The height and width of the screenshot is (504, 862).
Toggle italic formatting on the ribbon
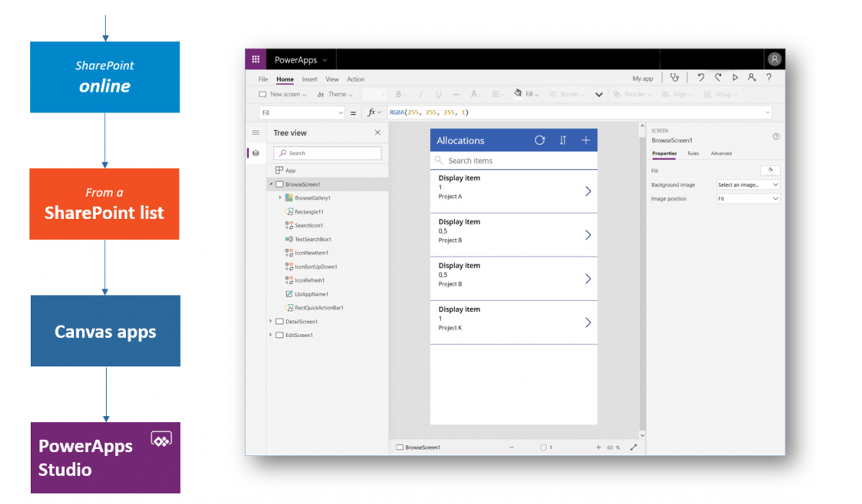pyautogui.click(x=421, y=93)
